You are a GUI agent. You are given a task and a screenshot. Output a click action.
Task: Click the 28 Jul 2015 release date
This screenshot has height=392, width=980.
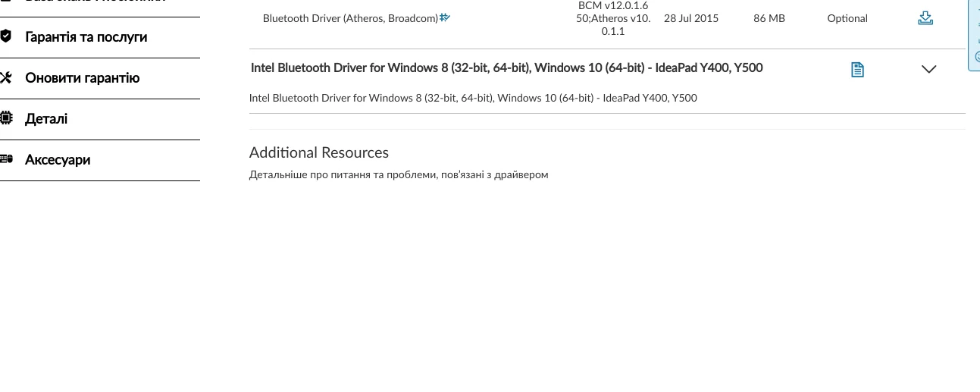coord(690,18)
